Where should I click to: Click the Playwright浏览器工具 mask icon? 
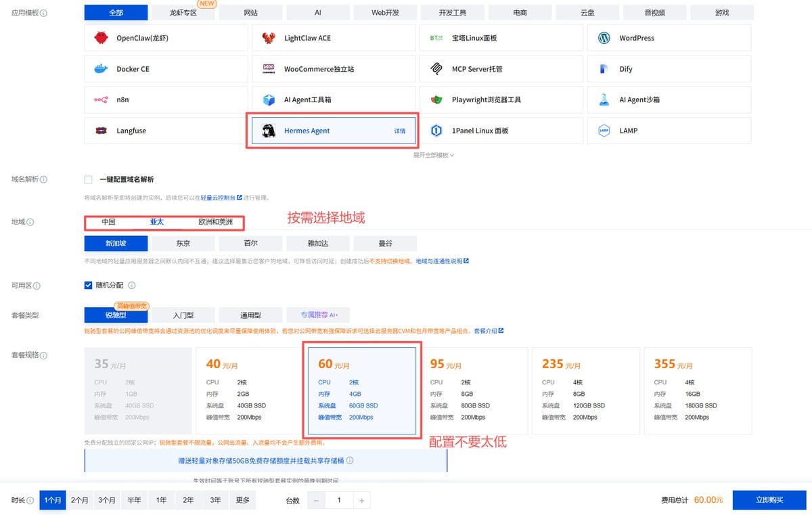[436, 99]
